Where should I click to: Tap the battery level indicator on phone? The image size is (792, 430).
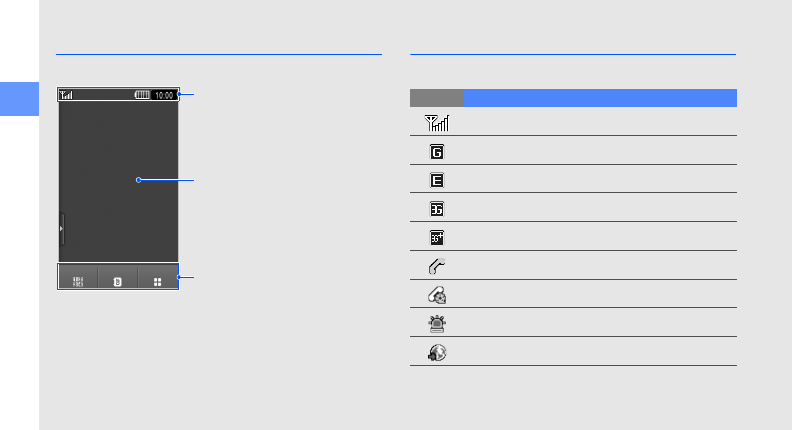point(143,96)
